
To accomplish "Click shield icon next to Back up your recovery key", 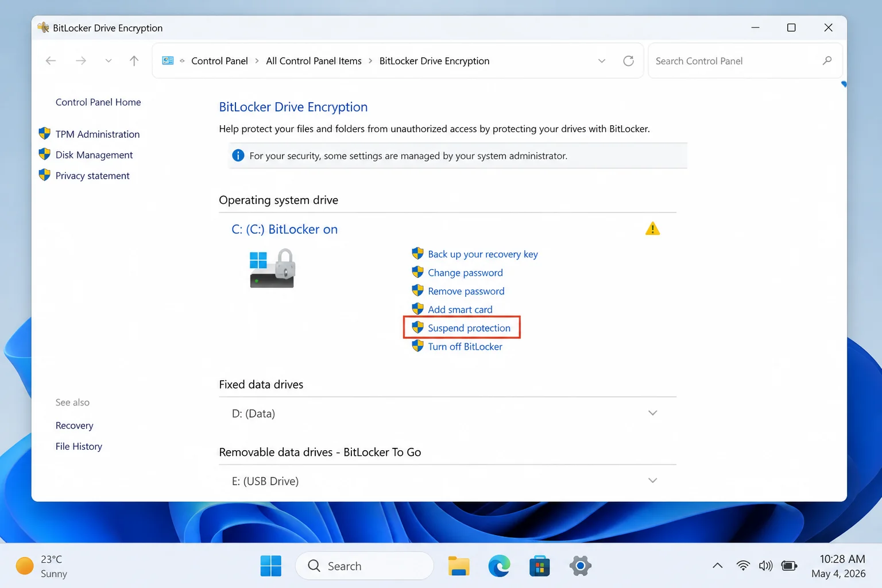I will (417, 254).
